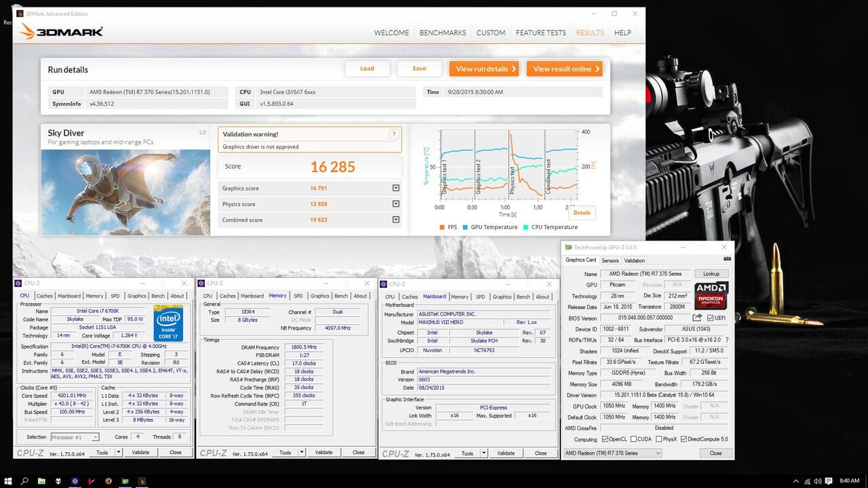Open the HELP section in 3DMark

pos(623,33)
